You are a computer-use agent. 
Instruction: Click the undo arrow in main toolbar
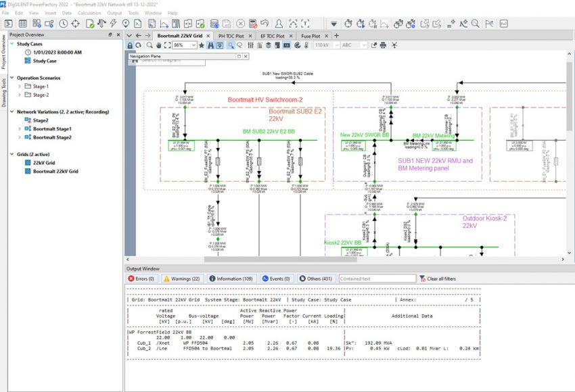(264, 24)
